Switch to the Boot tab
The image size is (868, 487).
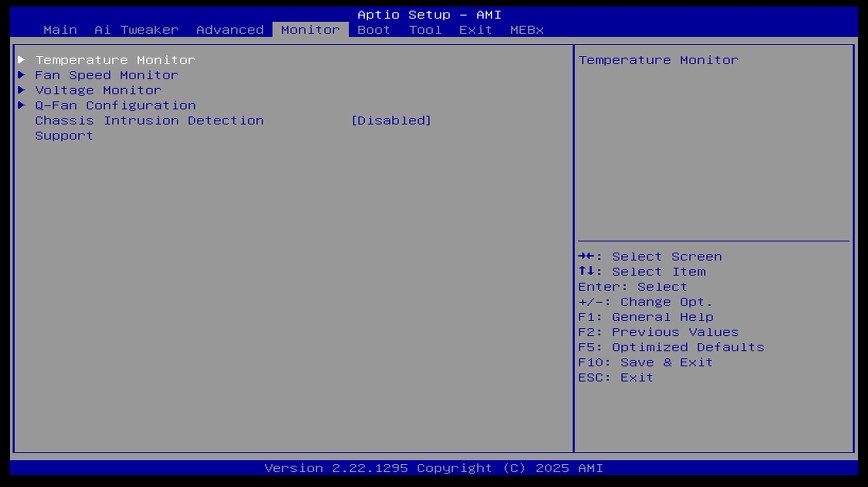[x=374, y=30]
